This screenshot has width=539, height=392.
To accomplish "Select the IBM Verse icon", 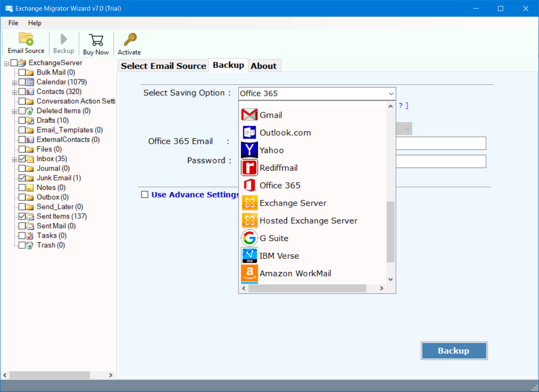I will (249, 256).
